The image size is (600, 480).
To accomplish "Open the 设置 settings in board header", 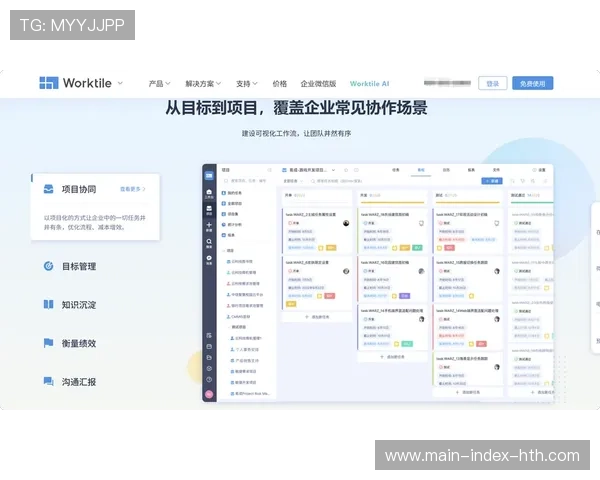I will point(539,170).
